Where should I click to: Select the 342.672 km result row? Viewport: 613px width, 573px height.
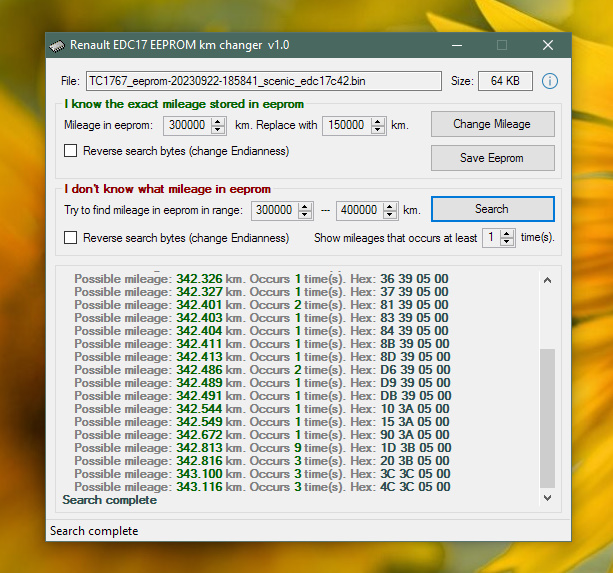click(x=262, y=434)
